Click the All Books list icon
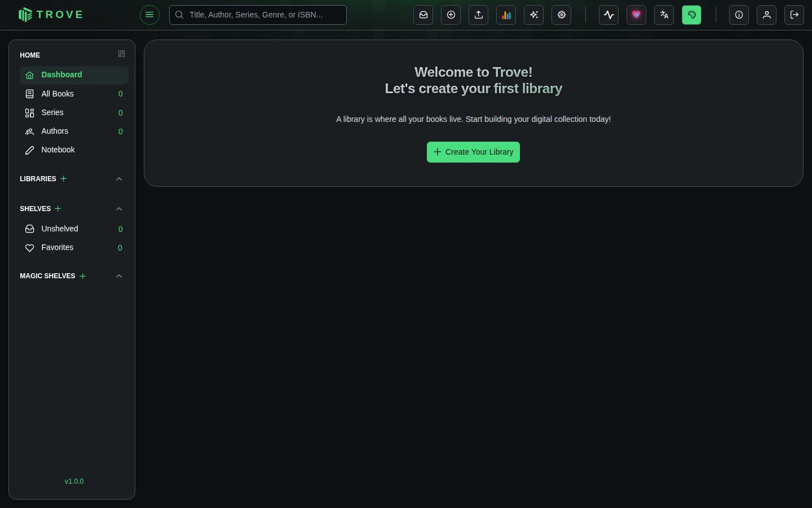812x508 pixels. (30, 94)
